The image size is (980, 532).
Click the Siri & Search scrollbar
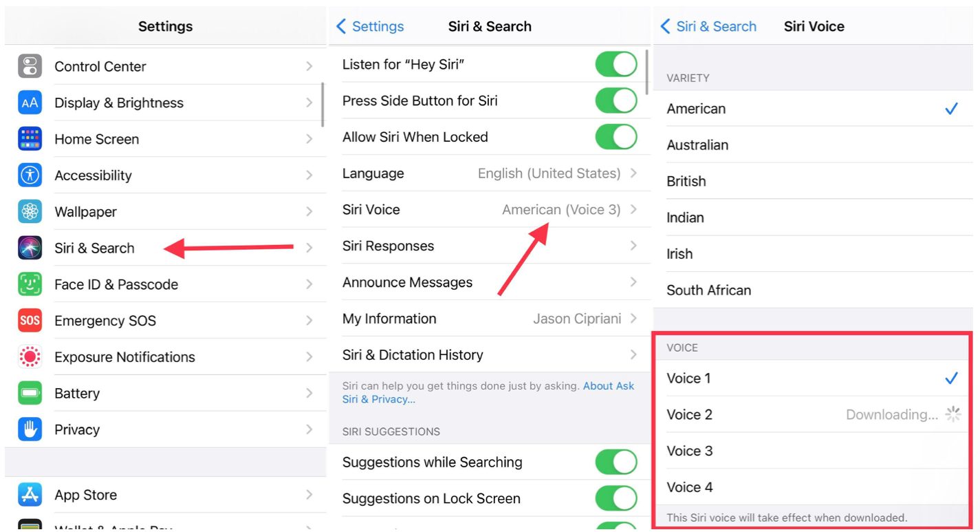[x=648, y=72]
